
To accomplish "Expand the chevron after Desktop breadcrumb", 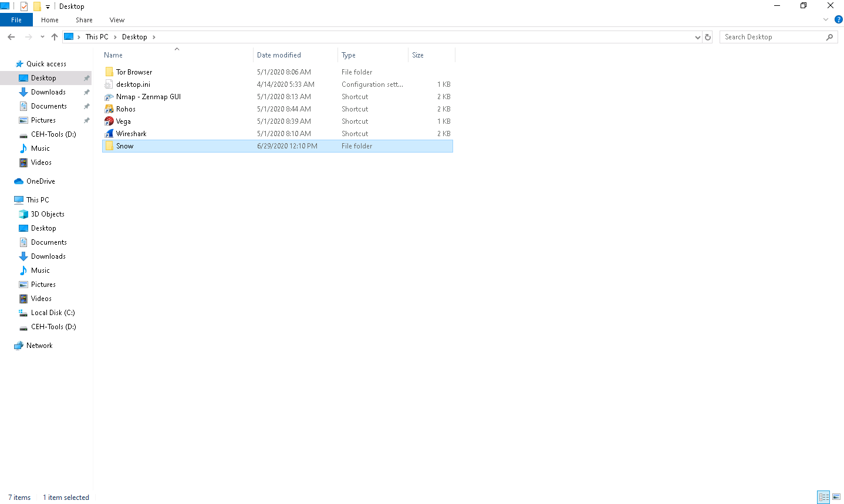I will 154,37.
